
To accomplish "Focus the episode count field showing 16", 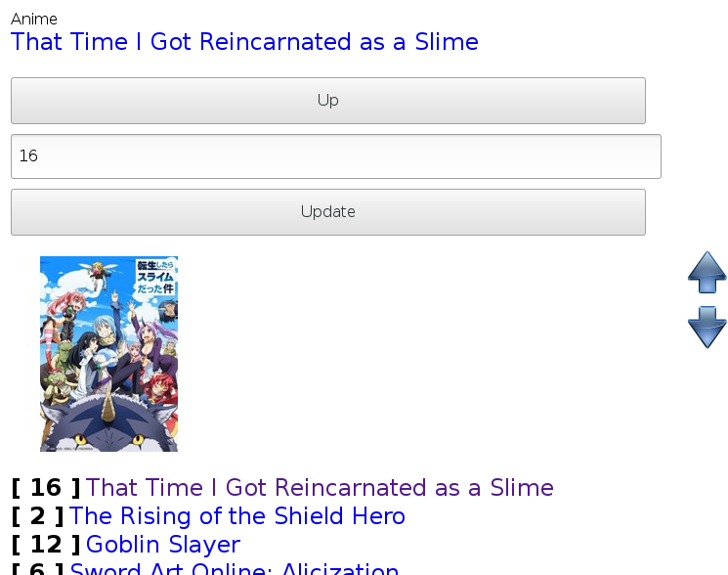I will coord(336,156).
